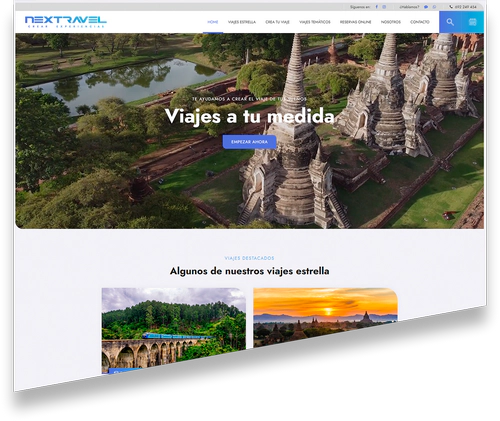
Task: Open the VIAJES TEMÁTICOS menu
Action: click(315, 22)
